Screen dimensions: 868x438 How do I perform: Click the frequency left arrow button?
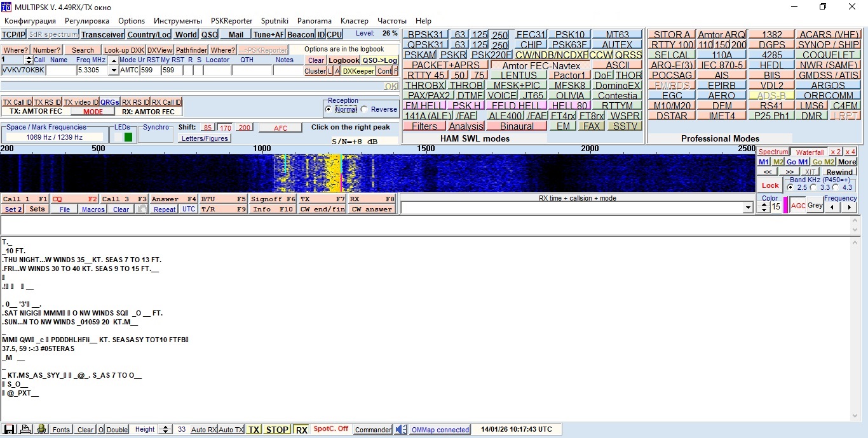pyautogui.click(x=832, y=207)
